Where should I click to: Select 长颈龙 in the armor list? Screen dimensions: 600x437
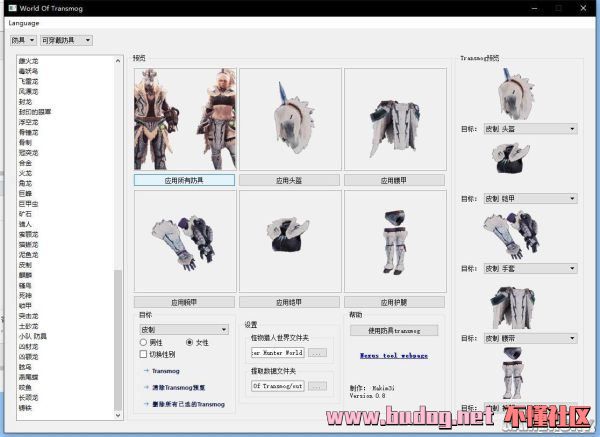click(29, 398)
